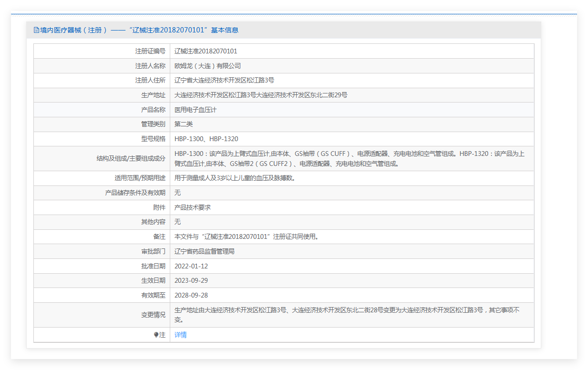
Task: Click the 生产地址 address value
Action: (x=261, y=95)
